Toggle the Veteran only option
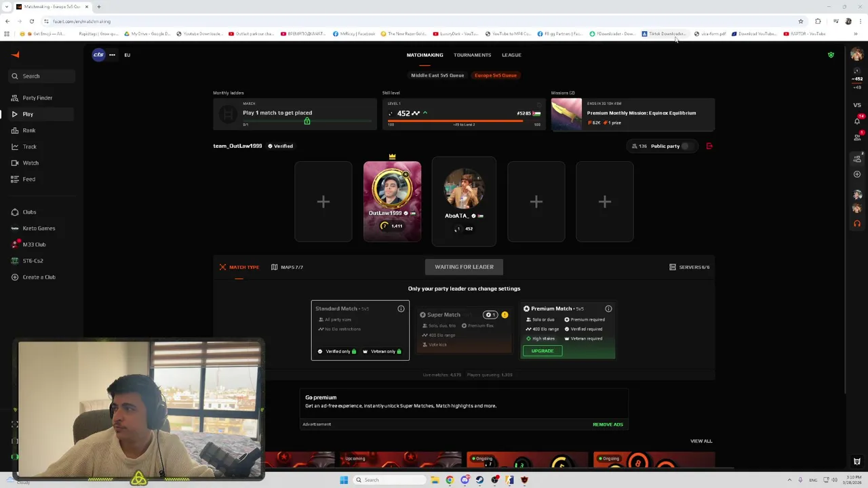 point(382,351)
